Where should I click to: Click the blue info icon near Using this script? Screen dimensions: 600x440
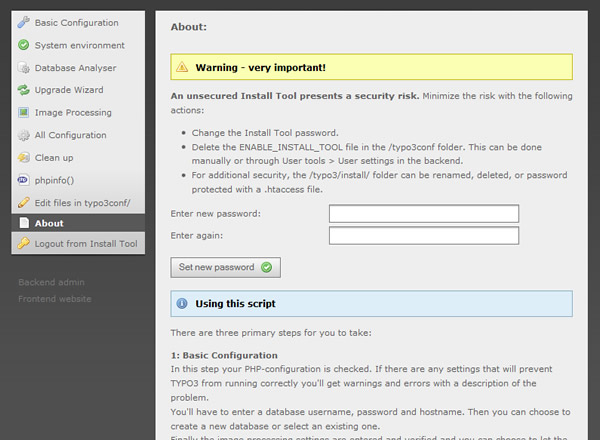[x=182, y=303]
